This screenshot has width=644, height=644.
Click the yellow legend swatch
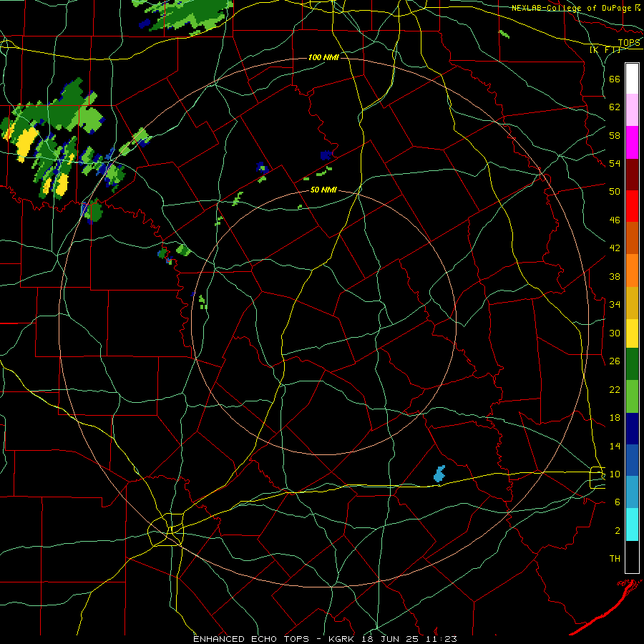tap(632, 333)
